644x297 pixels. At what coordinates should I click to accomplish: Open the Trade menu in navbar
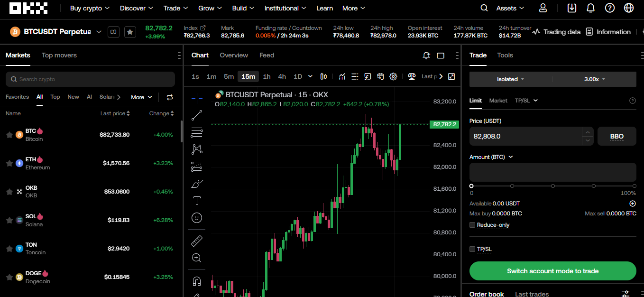coord(175,8)
